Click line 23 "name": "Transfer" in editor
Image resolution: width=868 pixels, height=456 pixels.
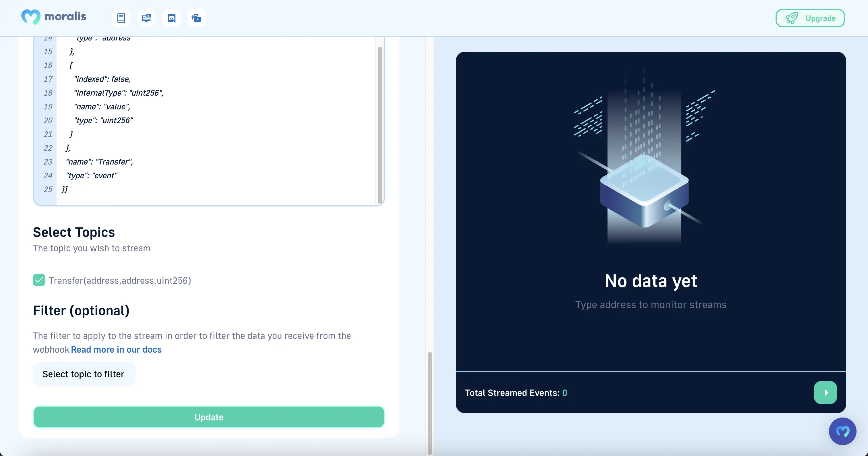tap(99, 162)
